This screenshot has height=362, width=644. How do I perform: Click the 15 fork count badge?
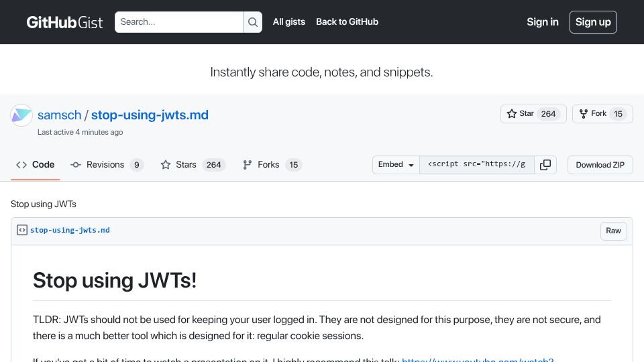[x=618, y=114]
